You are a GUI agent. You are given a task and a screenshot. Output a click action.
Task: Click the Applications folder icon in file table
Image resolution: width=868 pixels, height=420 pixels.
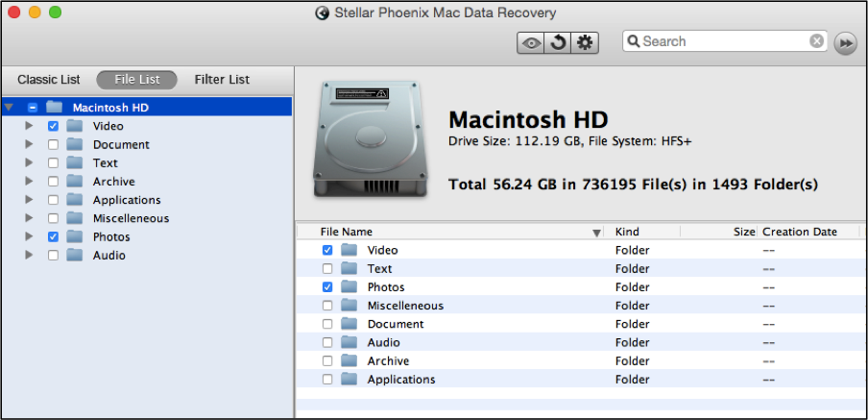pos(350,379)
